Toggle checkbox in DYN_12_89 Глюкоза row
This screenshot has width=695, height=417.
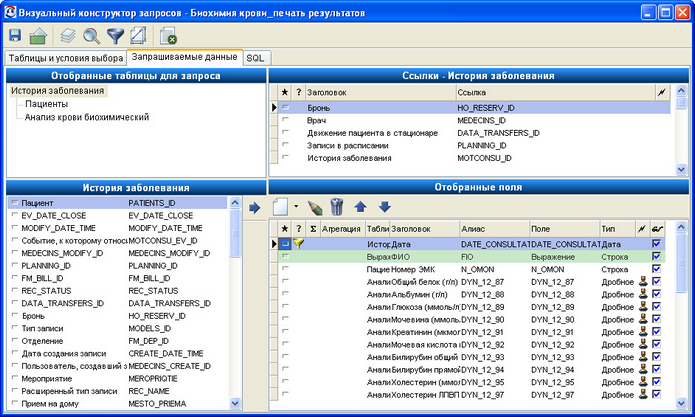click(x=656, y=306)
